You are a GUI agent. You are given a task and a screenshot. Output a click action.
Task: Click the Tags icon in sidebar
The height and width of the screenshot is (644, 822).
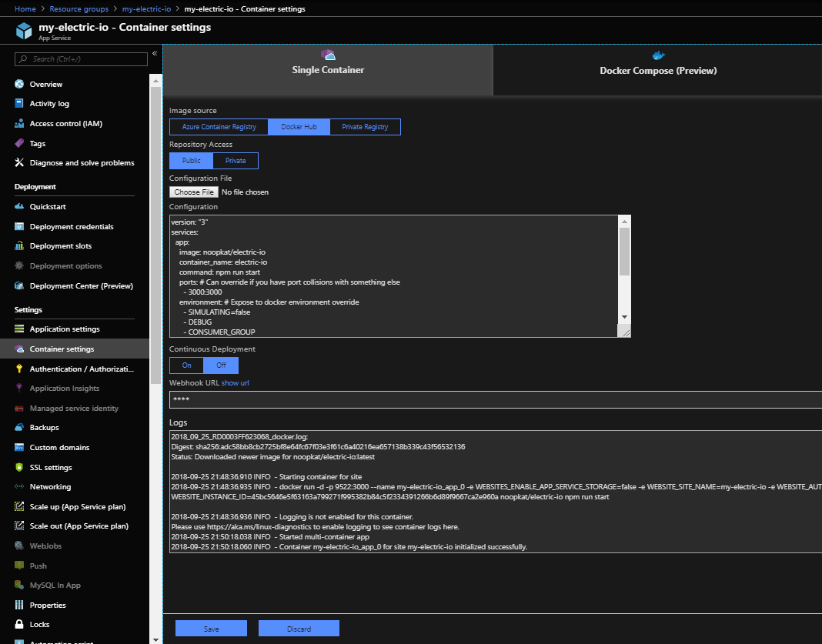coord(19,143)
